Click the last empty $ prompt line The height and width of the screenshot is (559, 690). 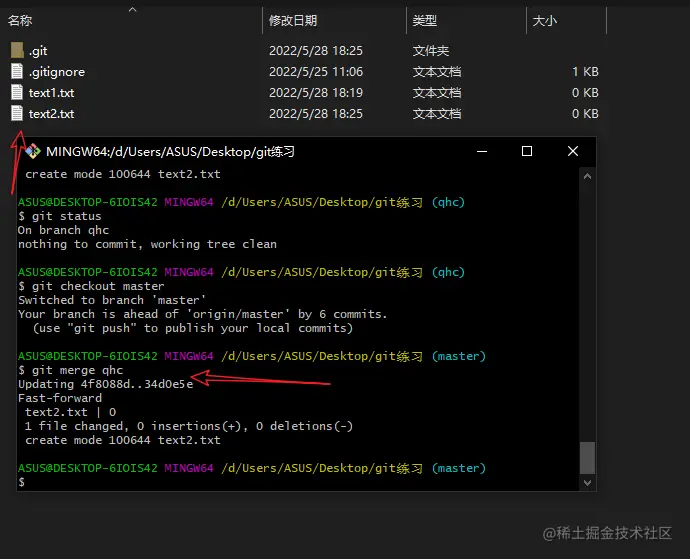22,482
